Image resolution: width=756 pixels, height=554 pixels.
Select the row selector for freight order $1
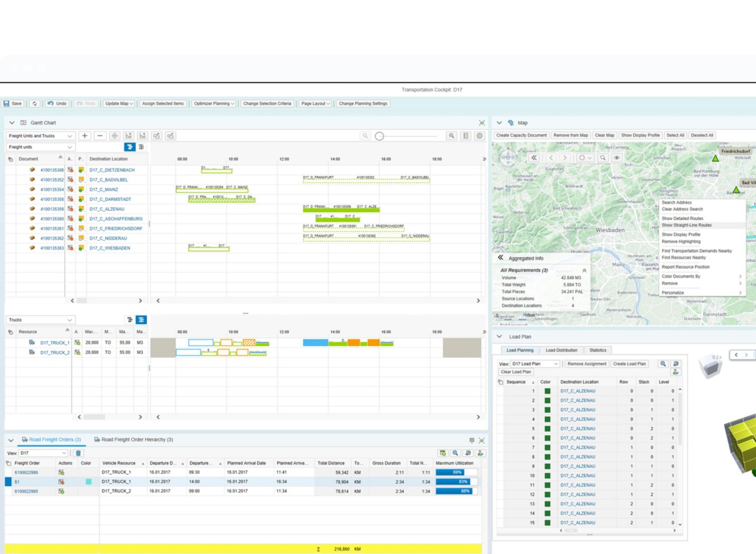[x=8, y=482]
